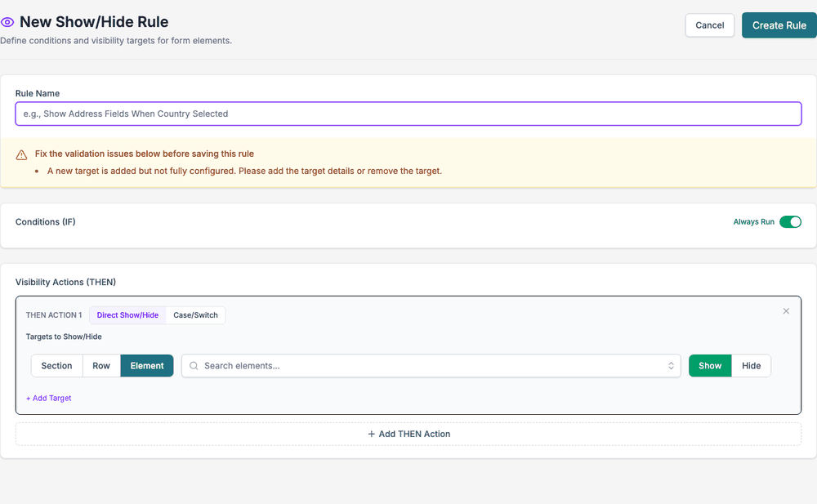The image size is (817, 504).
Task: Click the Create Rule button
Action: click(x=779, y=25)
